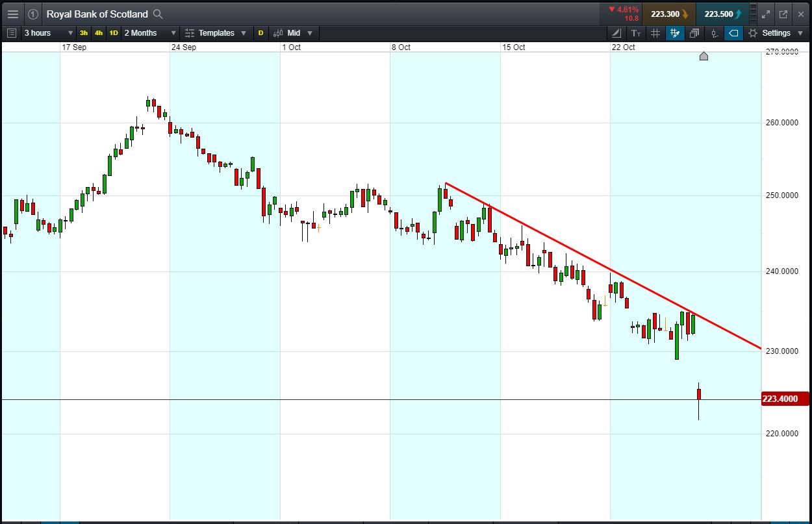Toggle the grid with pen drawings icon
The height and width of the screenshot is (524, 812).
pos(675,33)
